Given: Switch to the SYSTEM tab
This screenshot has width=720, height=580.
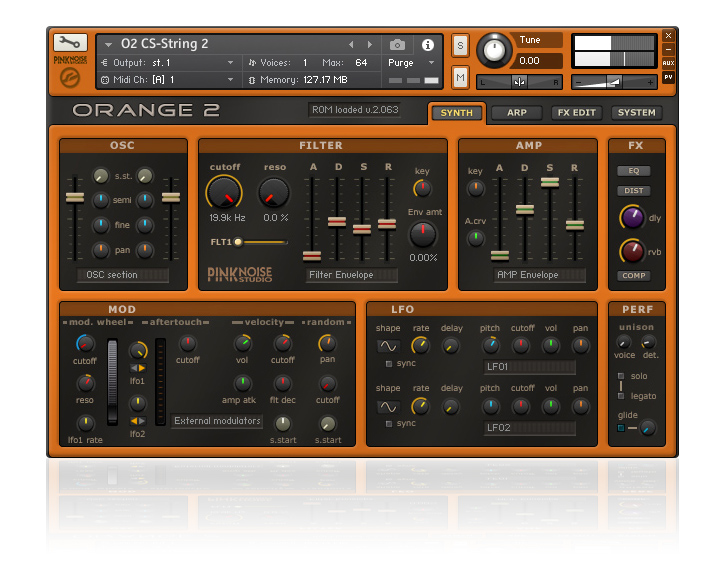Looking at the screenshot, I should (x=636, y=113).
